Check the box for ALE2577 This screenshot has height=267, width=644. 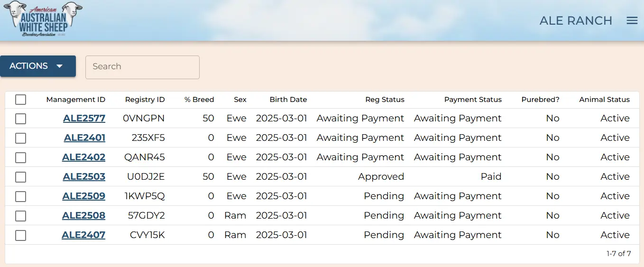tap(20, 119)
